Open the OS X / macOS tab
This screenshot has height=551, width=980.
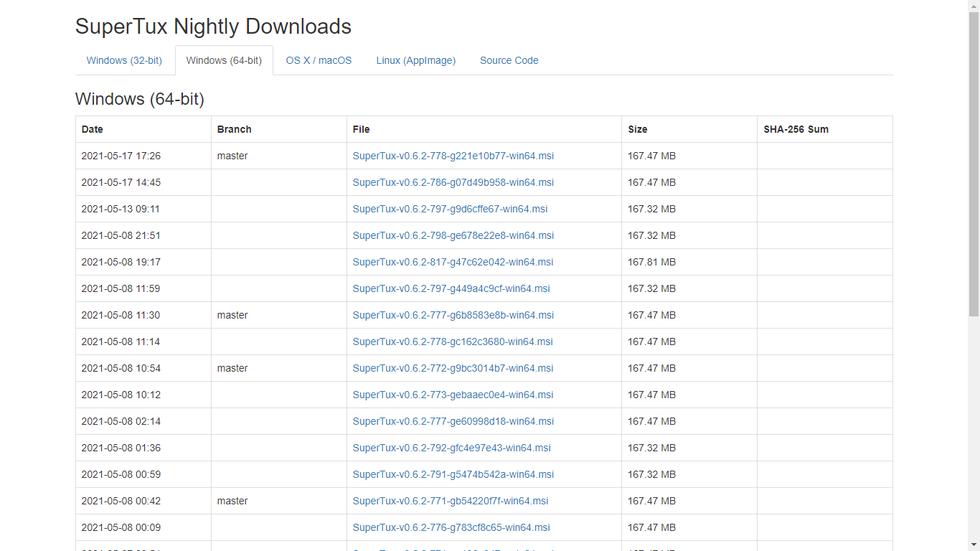(x=319, y=60)
